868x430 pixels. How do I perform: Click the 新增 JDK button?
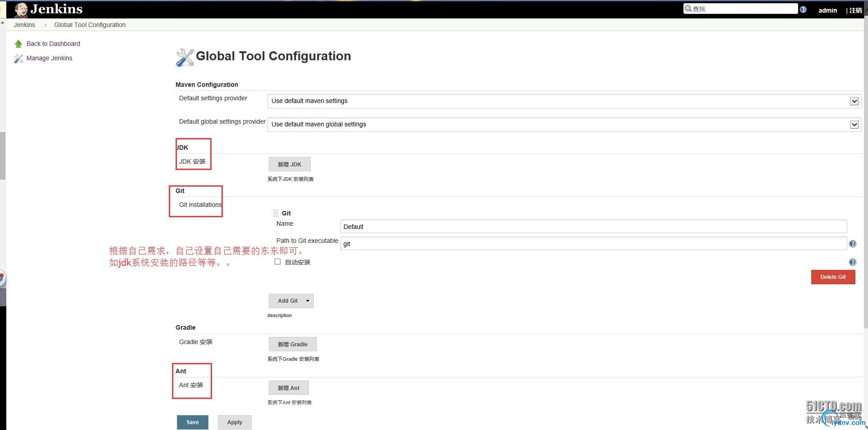pos(289,164)
